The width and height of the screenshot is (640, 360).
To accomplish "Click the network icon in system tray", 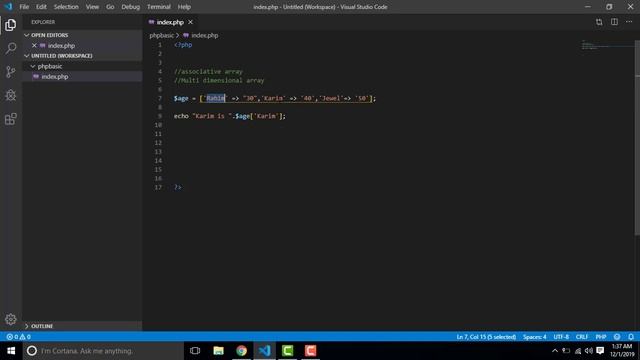I will pyautogui.click(x=578, y=351).
